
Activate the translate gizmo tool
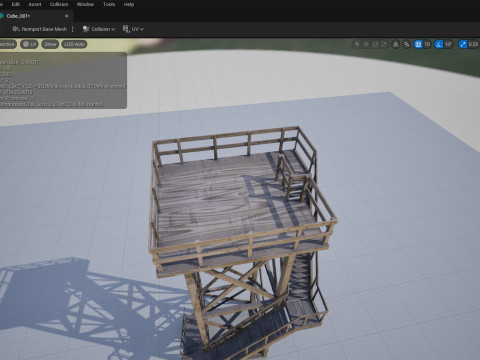pyautogui.click(x=366, y=44)
